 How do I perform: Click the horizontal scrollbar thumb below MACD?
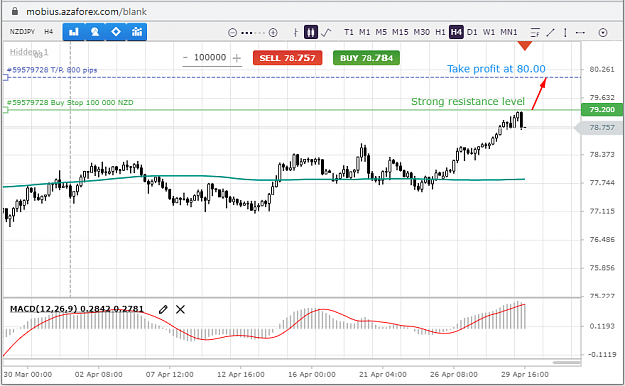pos(566,362)
